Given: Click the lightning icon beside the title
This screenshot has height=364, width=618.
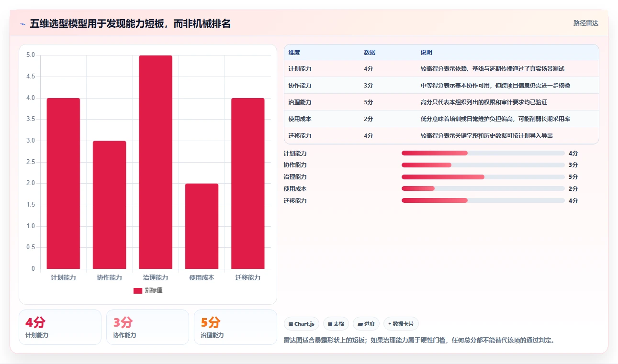Looking at the screenshot, I should (x=22, y=23).
